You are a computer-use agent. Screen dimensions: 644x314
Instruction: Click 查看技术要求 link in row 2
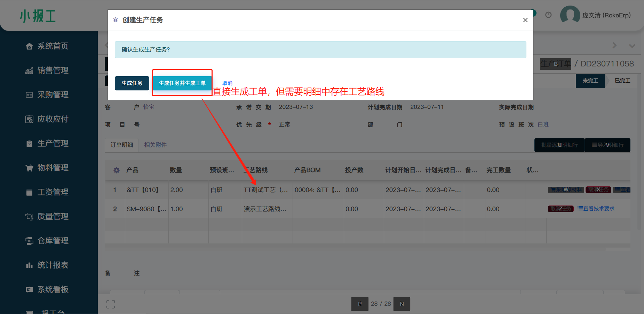[596, 209]
